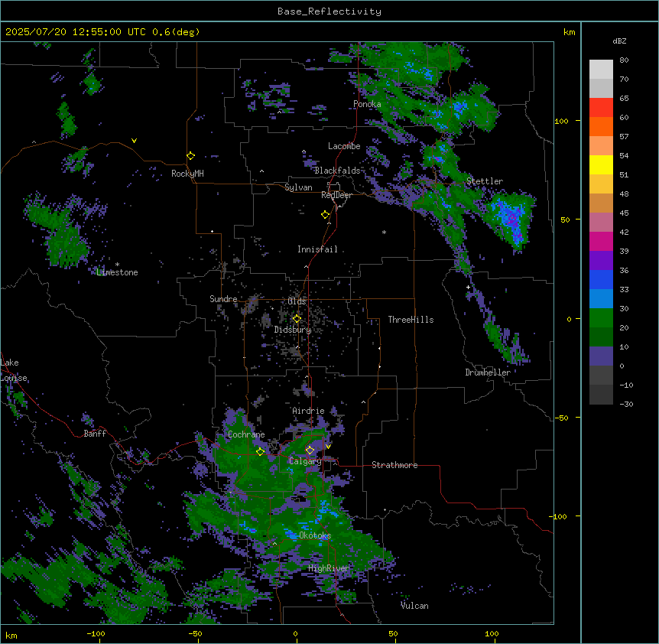Image resolution: width=659 pixels, height=644 pixels.
Task: Click the Ponoka city label
Action: pos(367,104)
